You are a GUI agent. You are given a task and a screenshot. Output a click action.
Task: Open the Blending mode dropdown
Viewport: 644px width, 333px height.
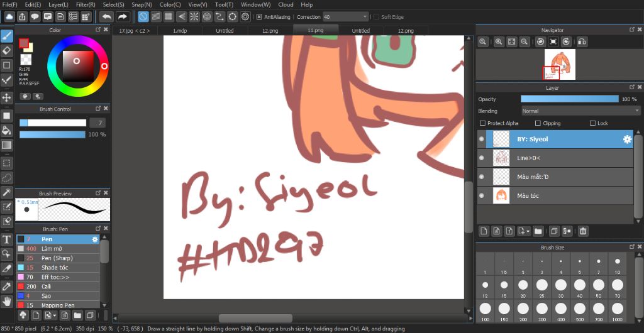tap(580, 111)
